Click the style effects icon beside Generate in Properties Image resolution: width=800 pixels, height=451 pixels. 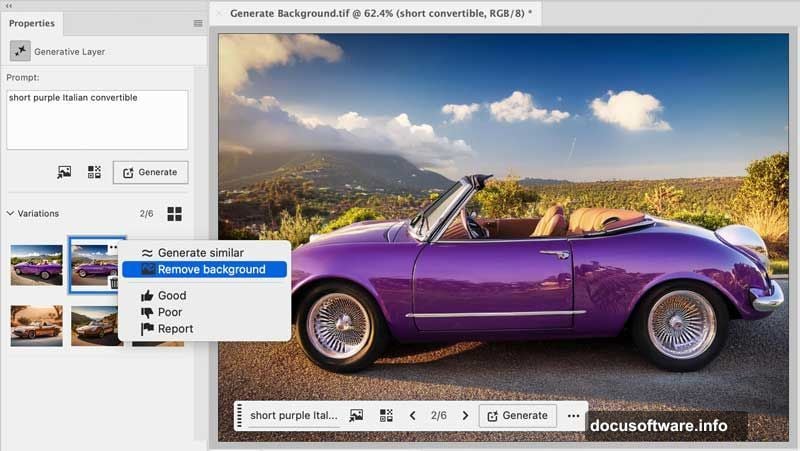94,172
